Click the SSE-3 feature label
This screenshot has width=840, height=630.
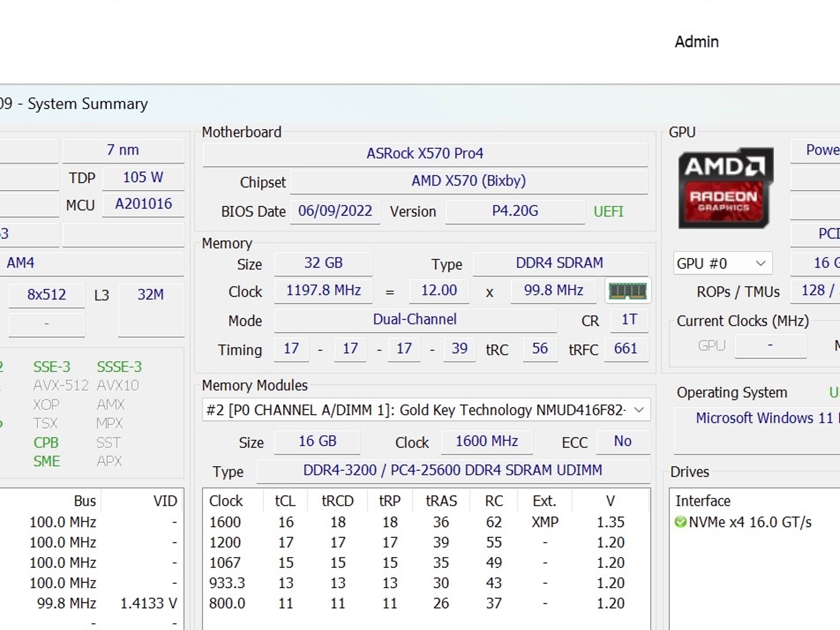pyautogui.click(x=52, y=367)
